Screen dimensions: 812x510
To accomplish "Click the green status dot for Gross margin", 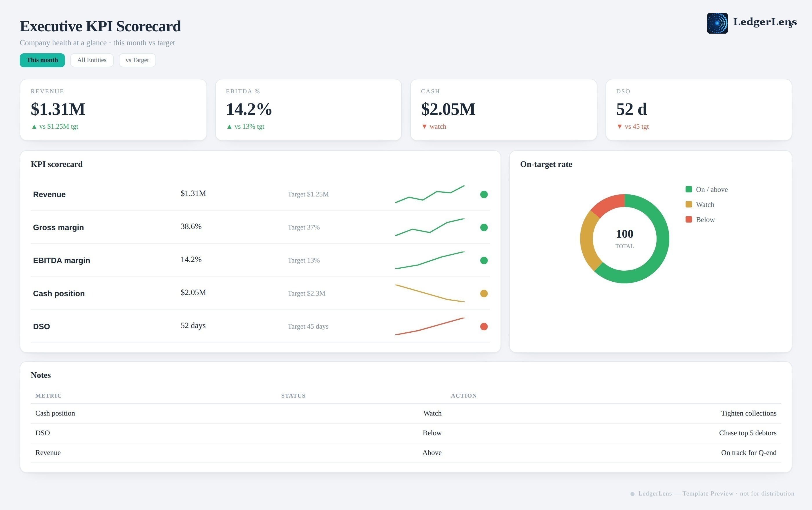I will click(x=484, y=227).
